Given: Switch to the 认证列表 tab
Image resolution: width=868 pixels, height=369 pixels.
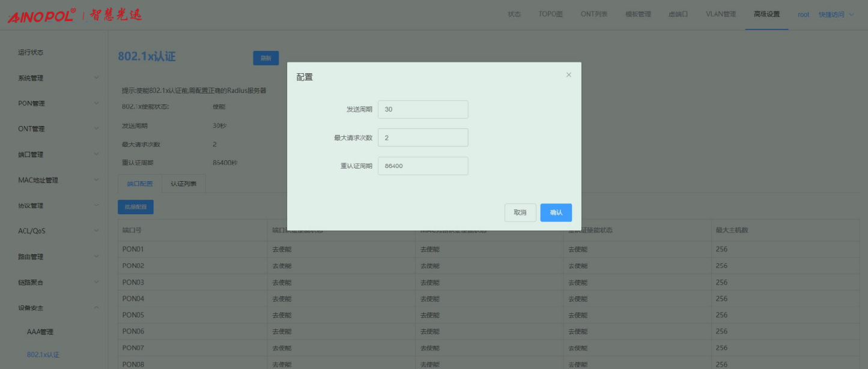Looking at the screenshot, I should (x=183, y=184).
